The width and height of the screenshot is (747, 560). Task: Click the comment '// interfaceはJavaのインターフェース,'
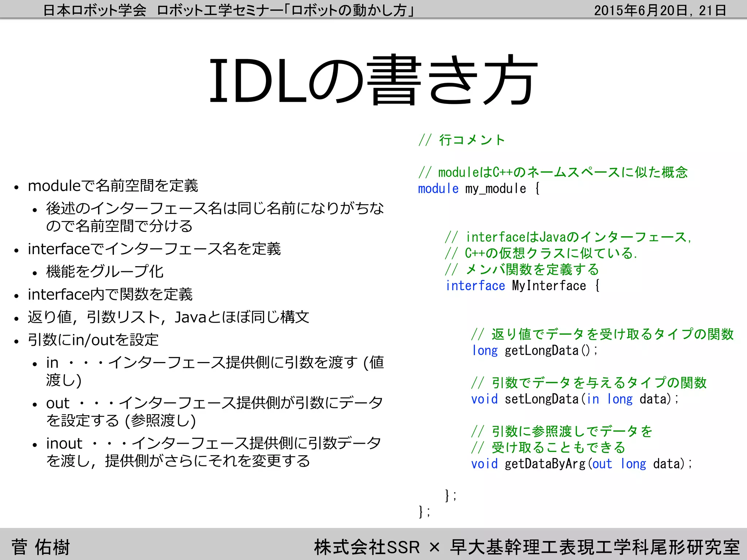pos(568,237)
